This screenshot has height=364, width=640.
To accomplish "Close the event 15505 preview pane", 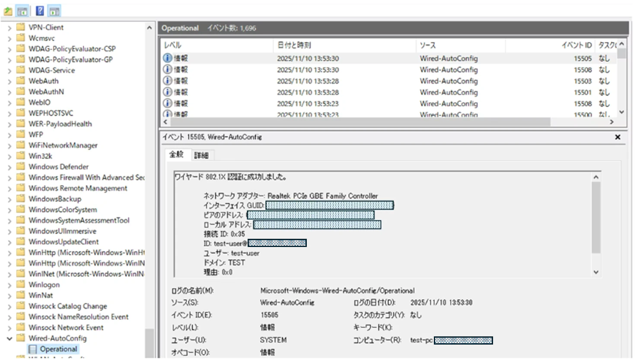I will point(618,137).
